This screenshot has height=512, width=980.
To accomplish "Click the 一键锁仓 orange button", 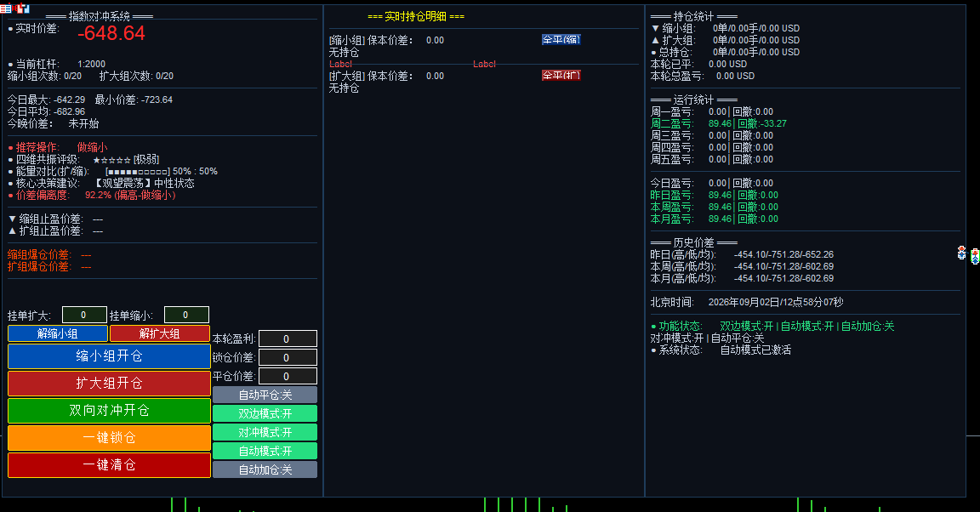I will click(109, 438).
